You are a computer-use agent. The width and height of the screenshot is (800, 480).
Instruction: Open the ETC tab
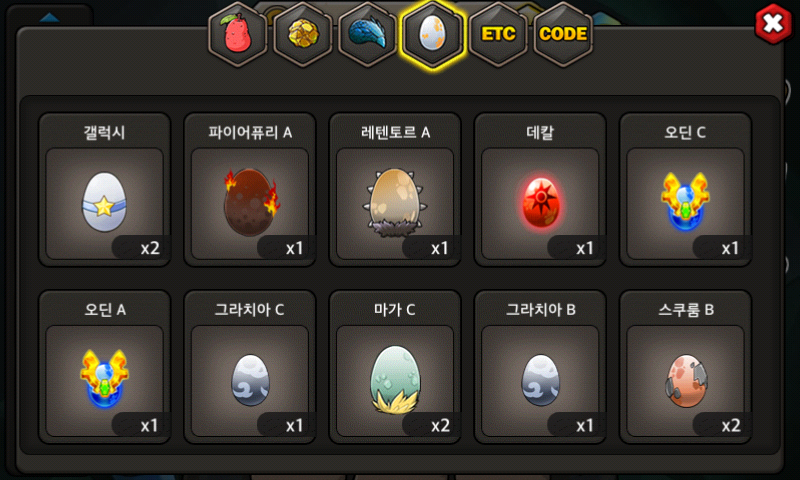(498, 34)
